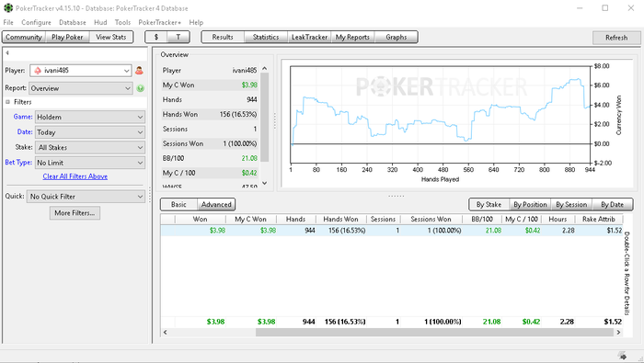Click the player profile icon beside ivani485
Image resolution: width=644 pixels, height=363 pixels.
(139, 71)
